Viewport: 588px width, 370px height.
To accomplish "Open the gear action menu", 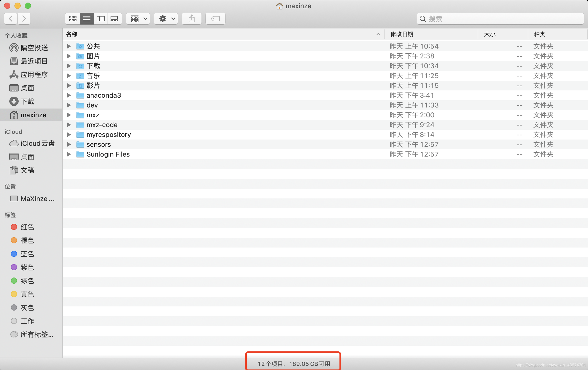I will [166, 19].
